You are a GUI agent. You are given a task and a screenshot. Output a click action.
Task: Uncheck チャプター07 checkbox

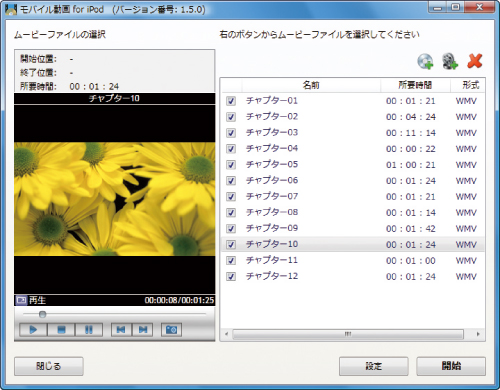pos(231,197)
